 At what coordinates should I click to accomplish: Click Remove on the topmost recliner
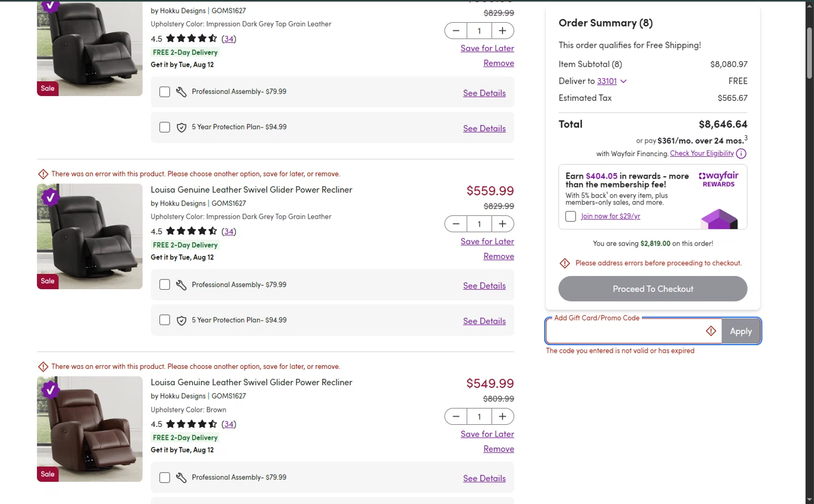pyautogui.click(x=499, y=63)
